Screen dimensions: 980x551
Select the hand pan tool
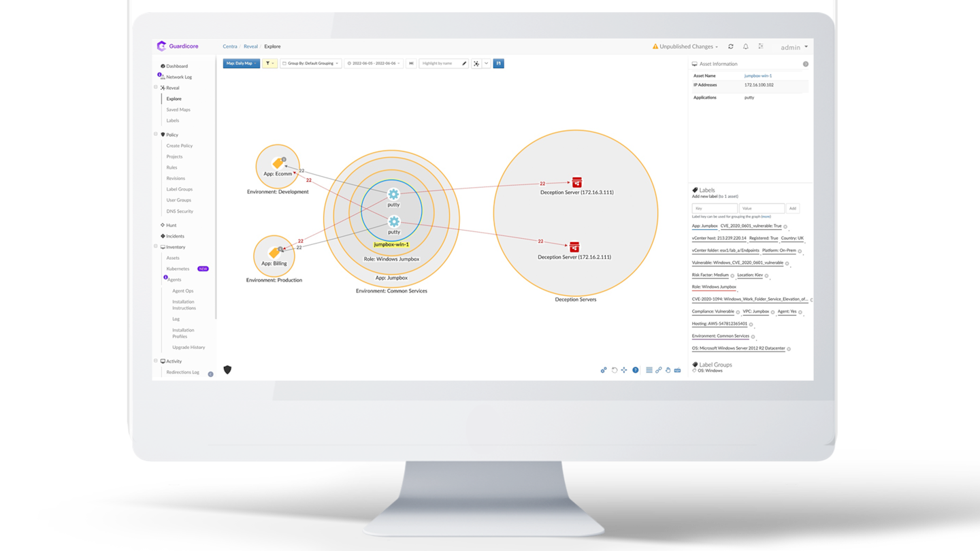(668, 370)
